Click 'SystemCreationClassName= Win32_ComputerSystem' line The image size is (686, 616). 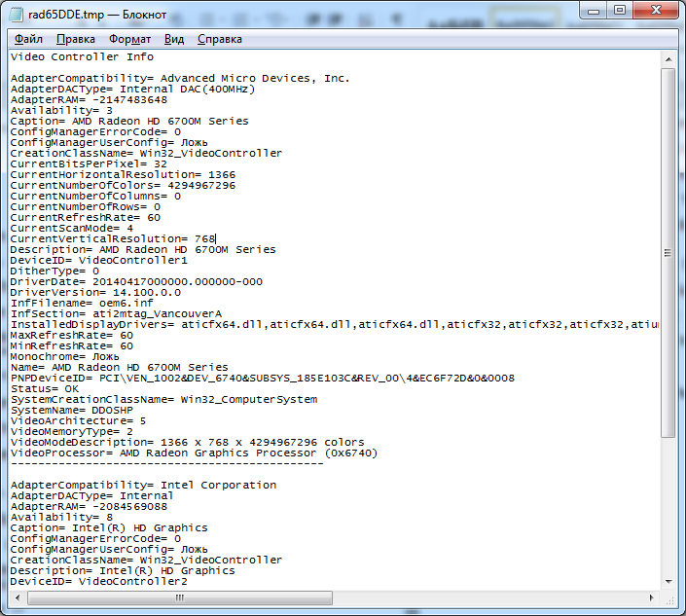[x=164, y=400]
